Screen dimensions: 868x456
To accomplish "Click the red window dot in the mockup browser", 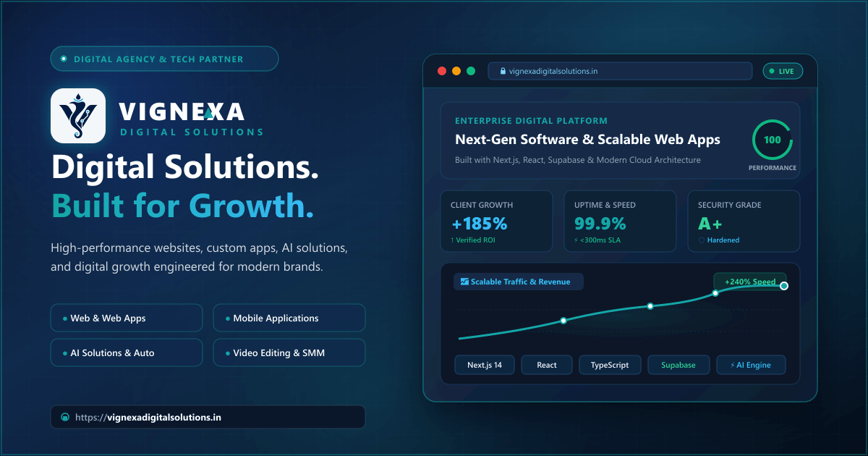I will [x=442, y=71].
